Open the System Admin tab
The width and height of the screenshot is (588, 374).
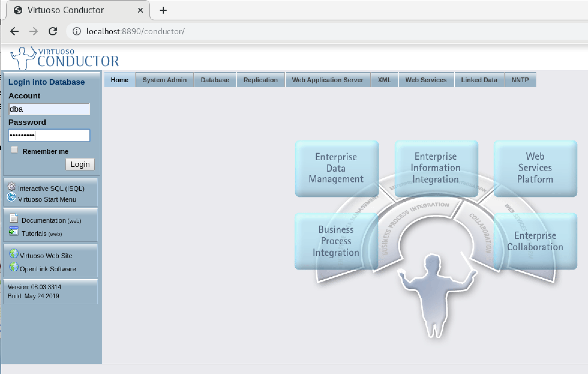[x=165, y=80]
